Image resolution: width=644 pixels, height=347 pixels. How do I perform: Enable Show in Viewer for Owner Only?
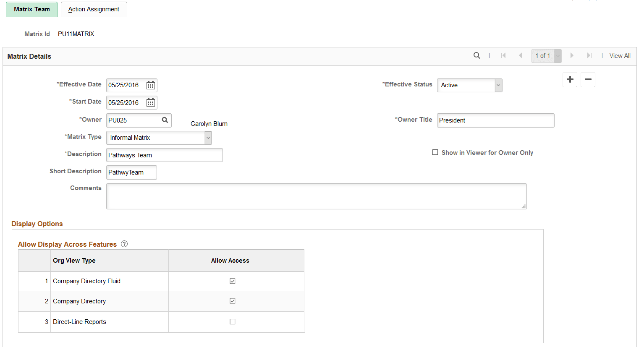pyautogui.click(x=435, y=152)
